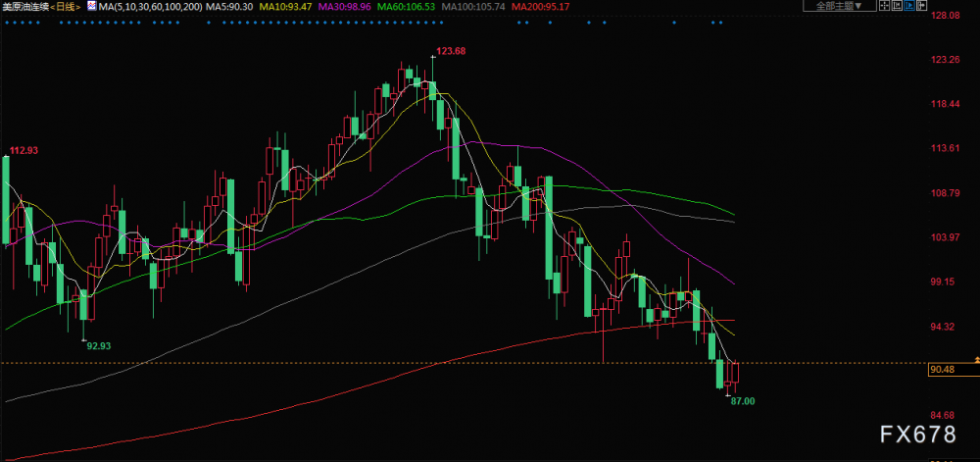Screen dimensions: 980x462
Task: Click the crosshair cursor icon
Action: pyautogui.click(x=884, y=6)
